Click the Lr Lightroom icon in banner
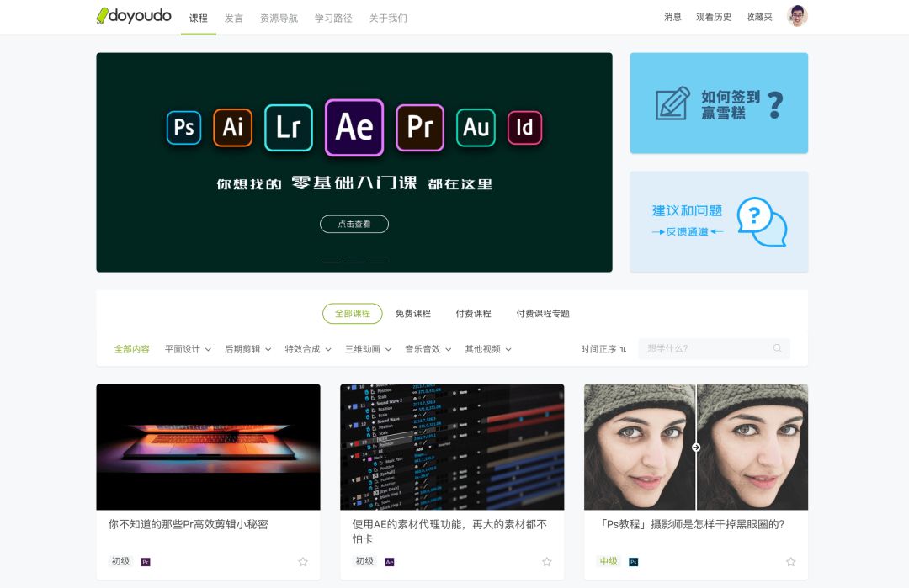909x588 pixels. (x=288, y=128)
